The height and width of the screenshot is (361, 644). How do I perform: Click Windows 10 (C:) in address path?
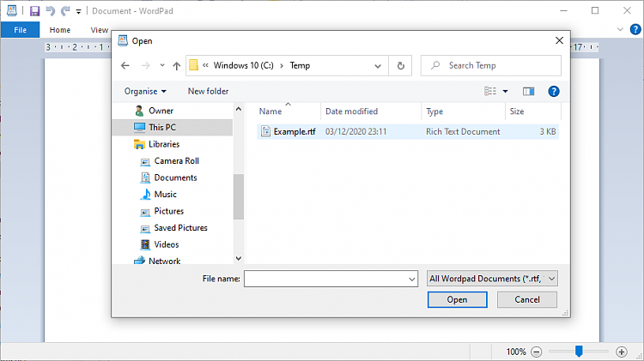pyautogui.click(x=244, y=66)
